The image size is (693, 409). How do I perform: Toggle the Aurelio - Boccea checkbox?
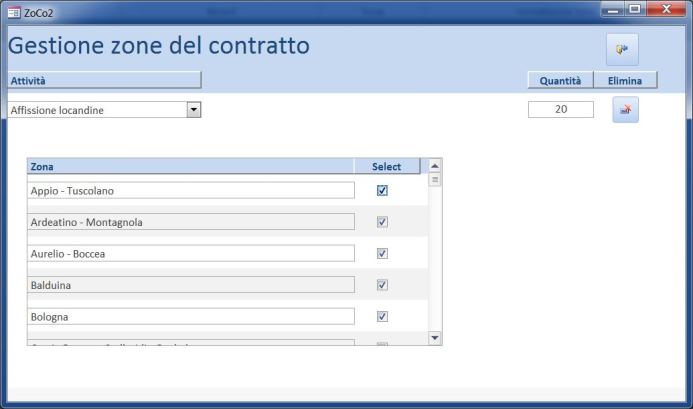pyautogui.click(x=382, y=253)
